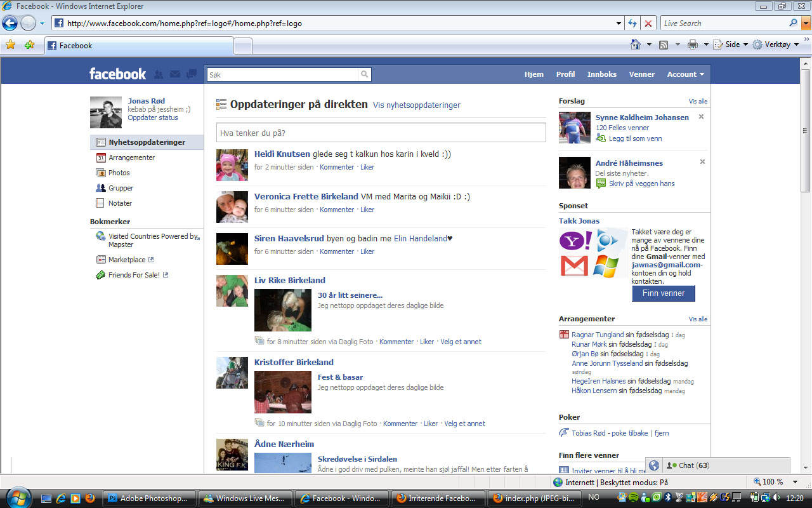Launch Firefox from quick launch

point(90,498)
